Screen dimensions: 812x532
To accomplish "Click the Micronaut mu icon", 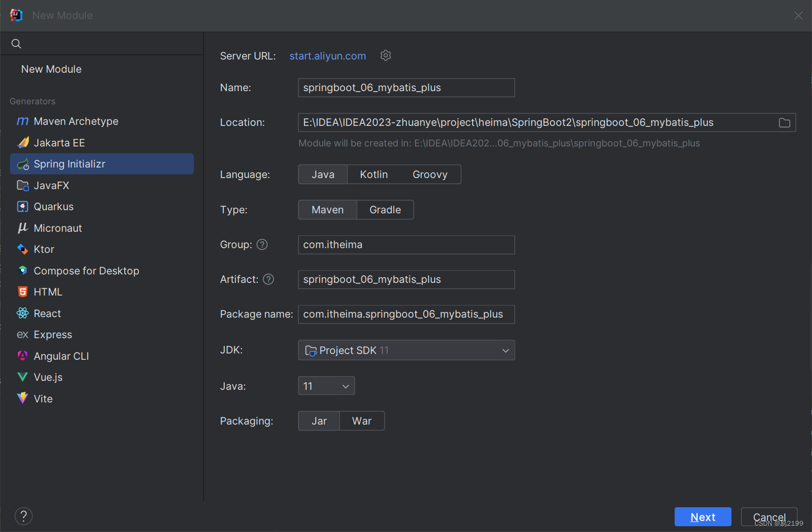I will click(x=23, y=228).
